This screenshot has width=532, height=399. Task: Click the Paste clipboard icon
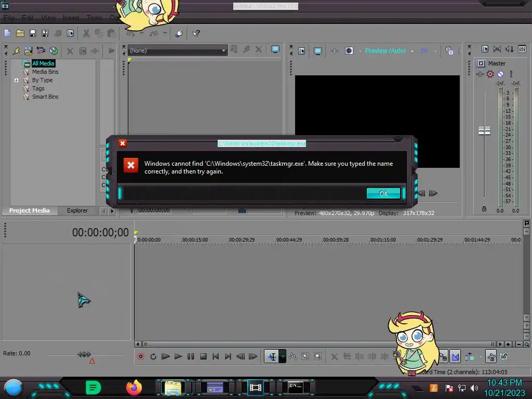(x=111, y=33)
